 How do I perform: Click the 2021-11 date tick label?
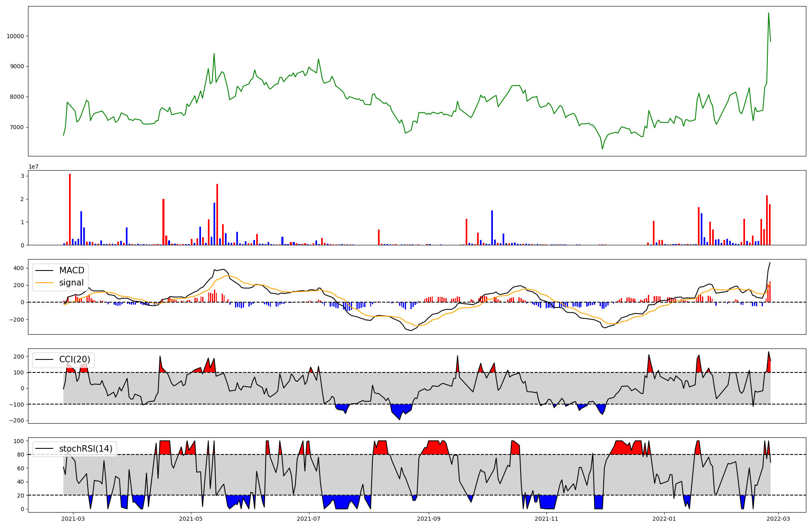546,519
